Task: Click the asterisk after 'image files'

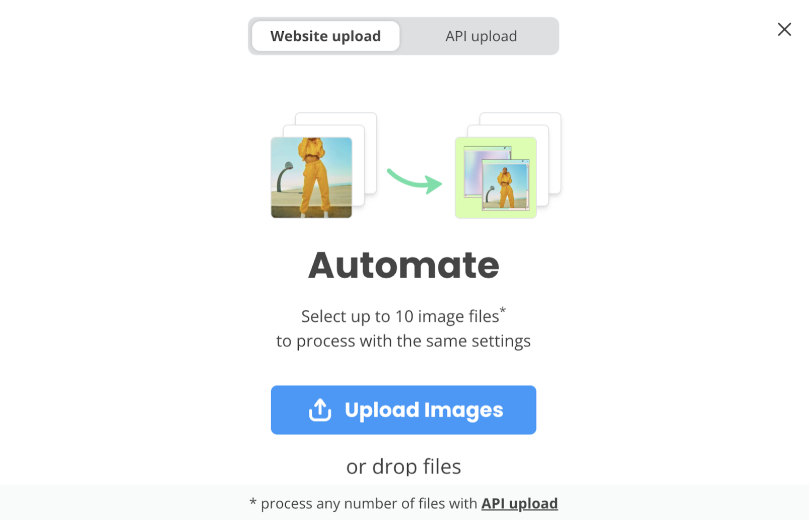Action: pos(504,311)
